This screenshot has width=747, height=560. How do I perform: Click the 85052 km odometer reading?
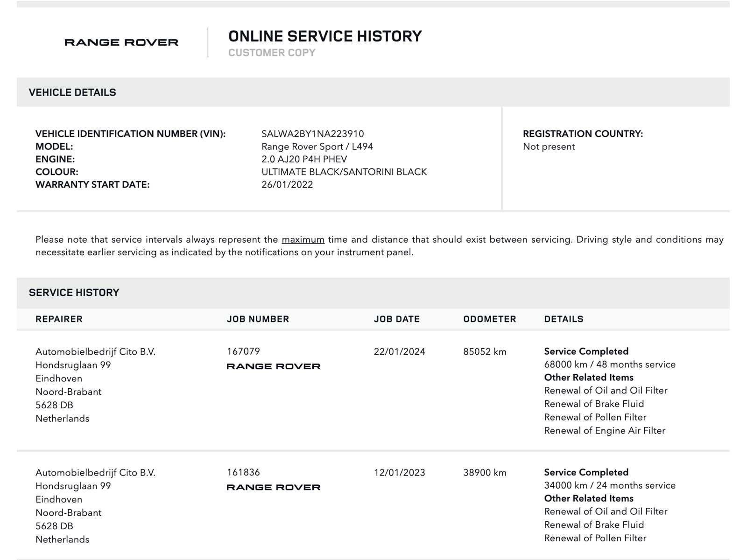pyautogui.click(x=485, y=352)
